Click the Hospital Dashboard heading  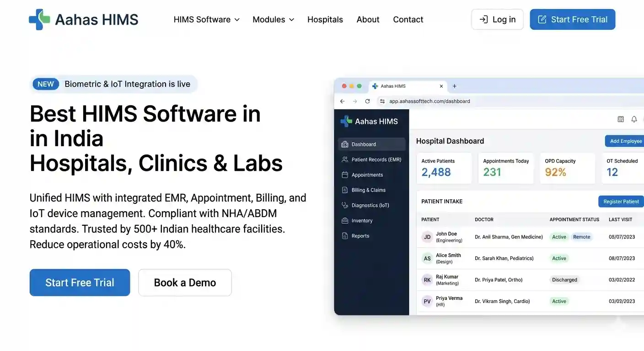pos(450,141)
